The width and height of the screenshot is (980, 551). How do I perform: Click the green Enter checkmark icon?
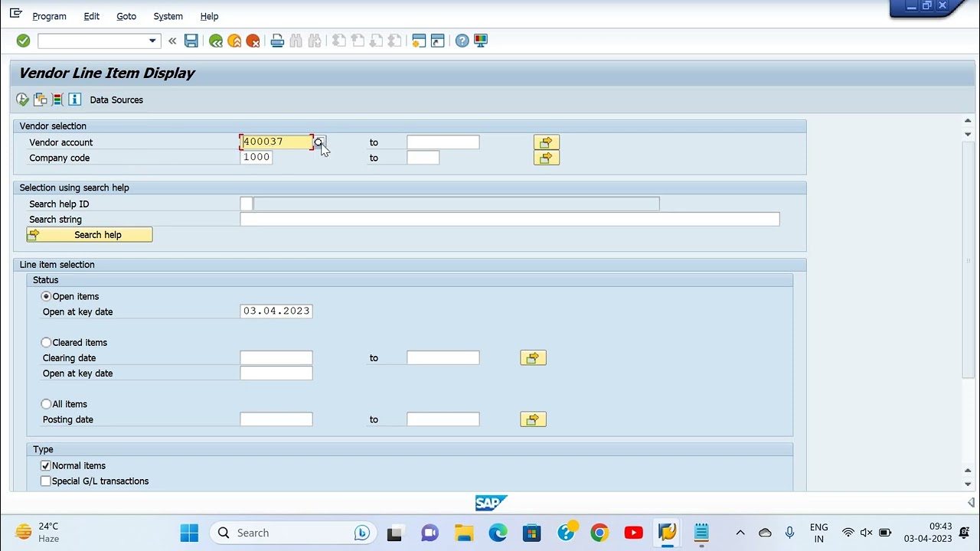coord(23,41)
